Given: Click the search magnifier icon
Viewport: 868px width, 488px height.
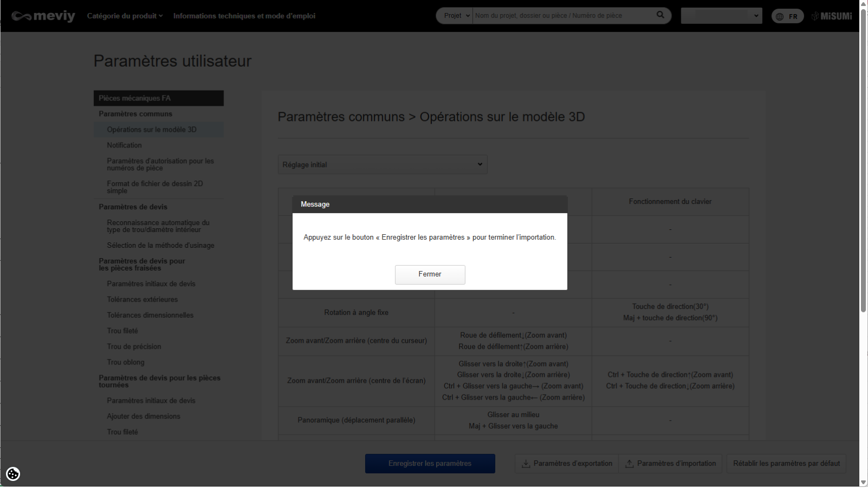Looking at the screenshot, I should 660,15.
